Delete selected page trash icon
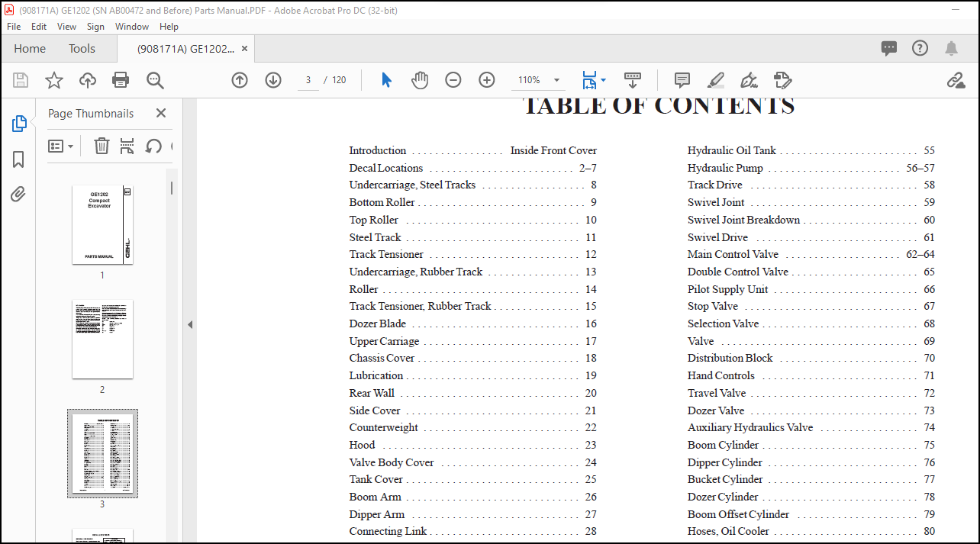980x544 pixels. click(102, 146)
